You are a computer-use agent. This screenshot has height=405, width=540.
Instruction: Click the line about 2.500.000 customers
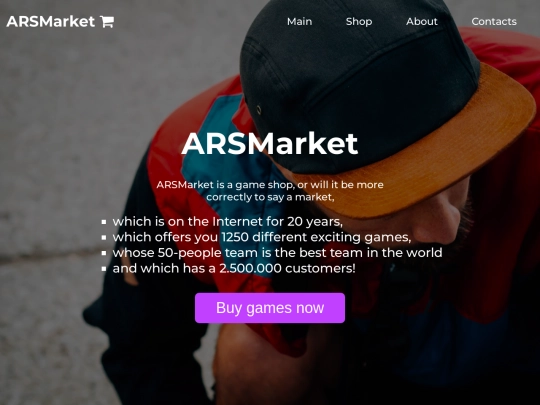tap(234, 268)
